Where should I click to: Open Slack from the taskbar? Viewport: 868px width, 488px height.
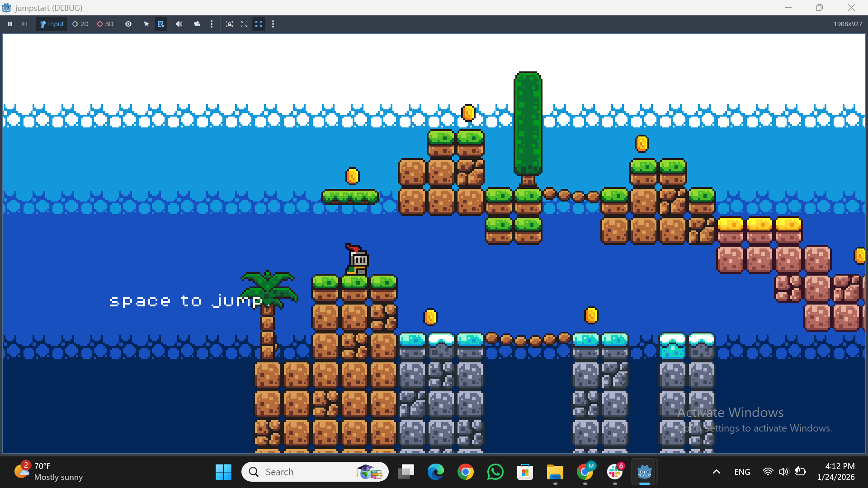pos(615,472)
